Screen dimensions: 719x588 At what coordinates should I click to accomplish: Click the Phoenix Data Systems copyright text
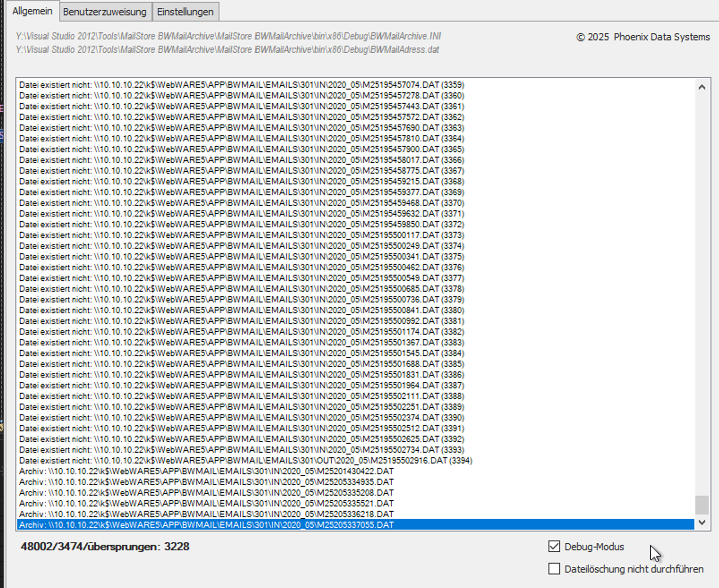pos(643,37)
